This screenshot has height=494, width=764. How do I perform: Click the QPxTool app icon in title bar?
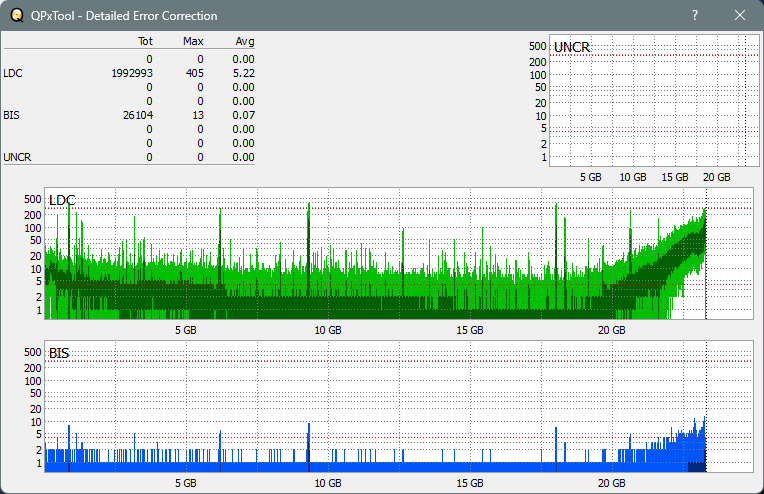tap(15, 15)
